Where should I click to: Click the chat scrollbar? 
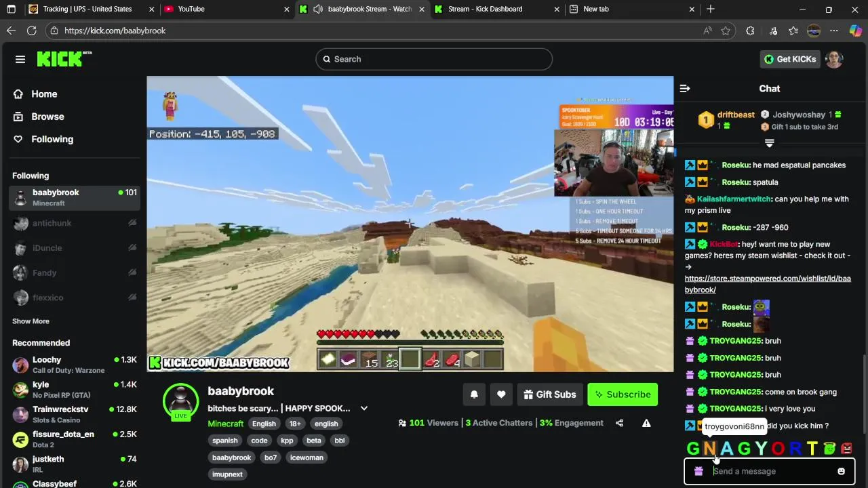tap(864, 393)
